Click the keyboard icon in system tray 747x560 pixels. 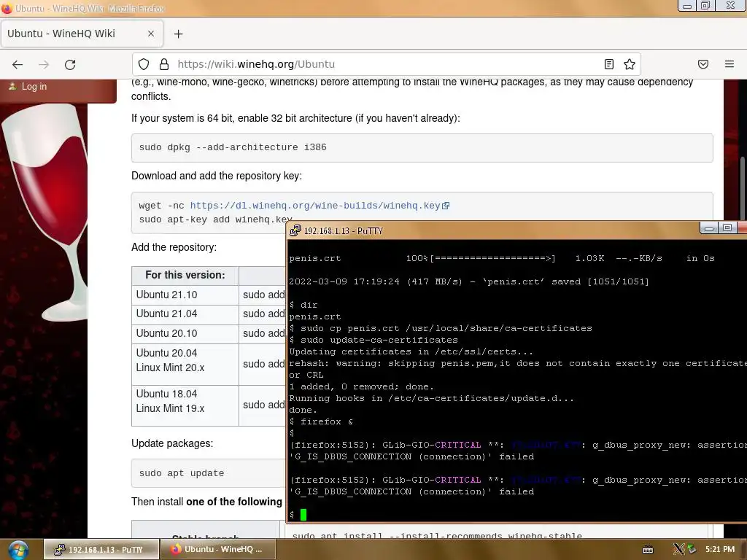click(648, 550)
